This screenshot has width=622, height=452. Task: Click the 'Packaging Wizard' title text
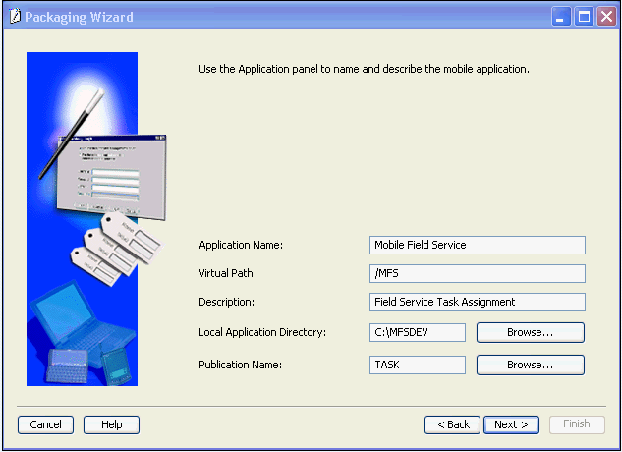pos(79,17)
